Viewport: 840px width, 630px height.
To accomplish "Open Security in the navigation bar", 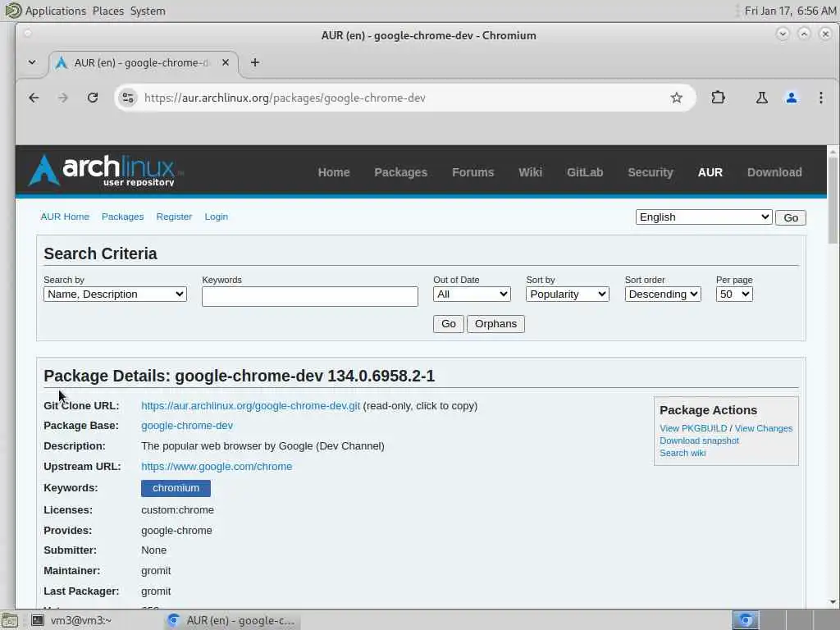I will coord(651,172).
